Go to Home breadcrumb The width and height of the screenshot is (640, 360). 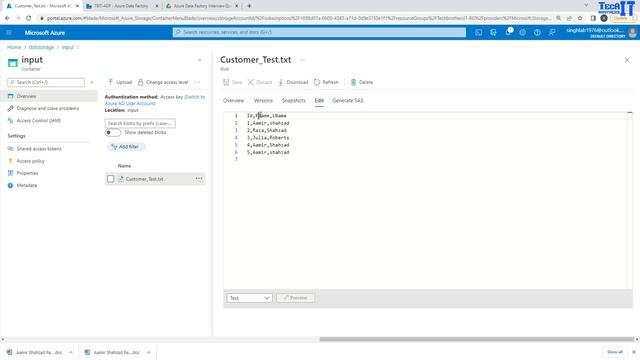pyautogui.click(x=14, y=47)
